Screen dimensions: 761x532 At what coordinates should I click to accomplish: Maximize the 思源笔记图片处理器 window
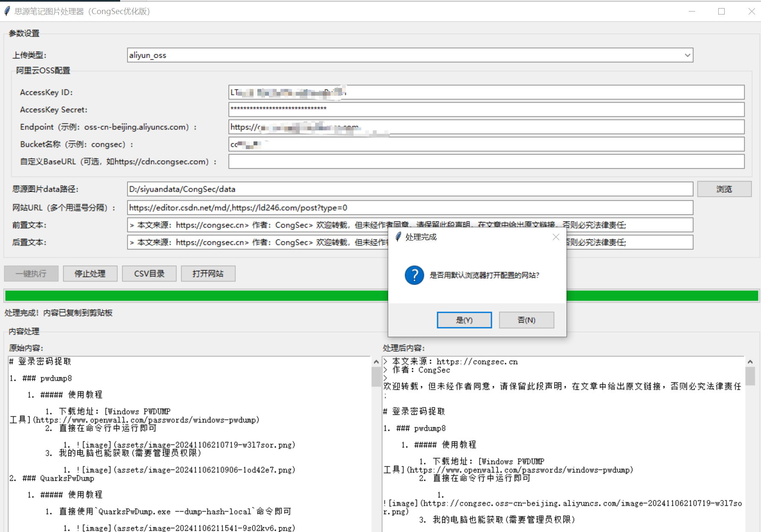(x=722, y=12)
